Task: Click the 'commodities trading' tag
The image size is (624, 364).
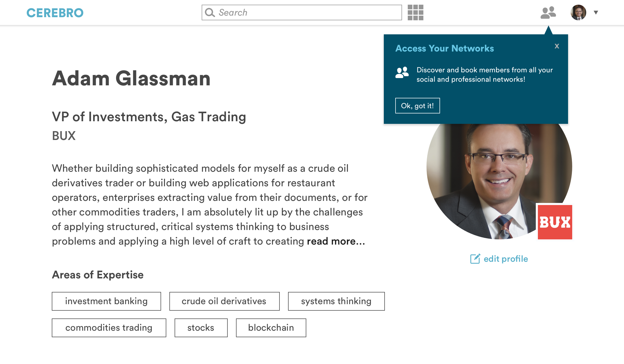Action: (109, 328)
